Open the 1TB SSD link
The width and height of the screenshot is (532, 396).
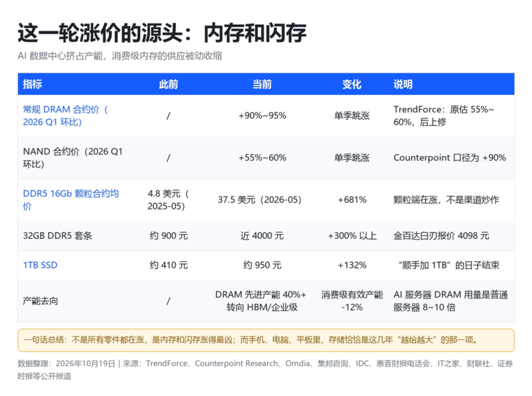point(40,265)
